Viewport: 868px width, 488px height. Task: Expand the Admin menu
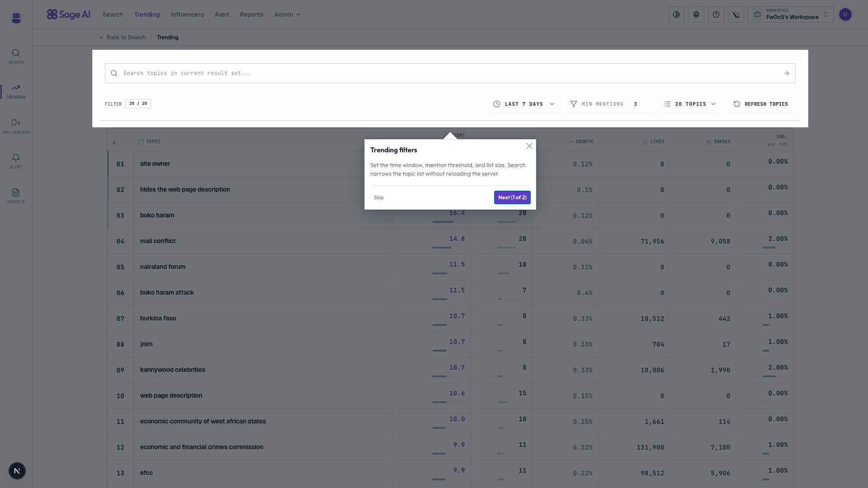point(287,14)
